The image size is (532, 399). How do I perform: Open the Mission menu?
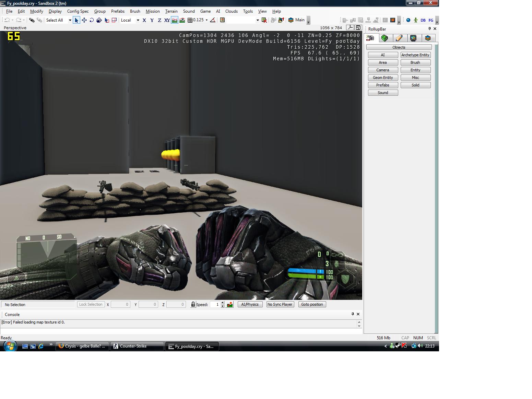153,11
